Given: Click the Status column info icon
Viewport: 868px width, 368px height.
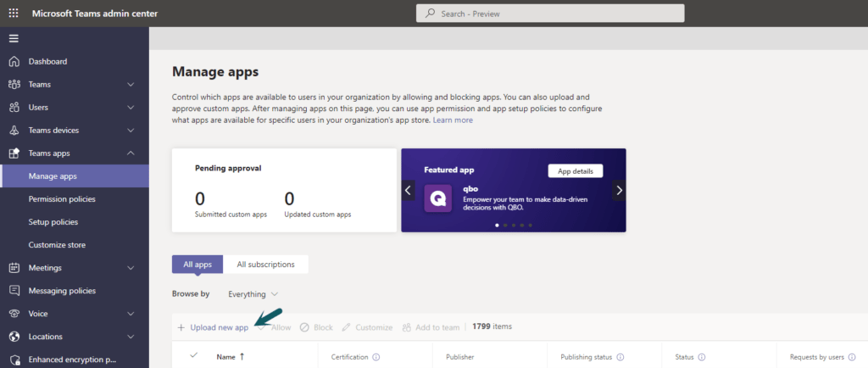Looking at the screenshot, I should (x=701, y=358).
